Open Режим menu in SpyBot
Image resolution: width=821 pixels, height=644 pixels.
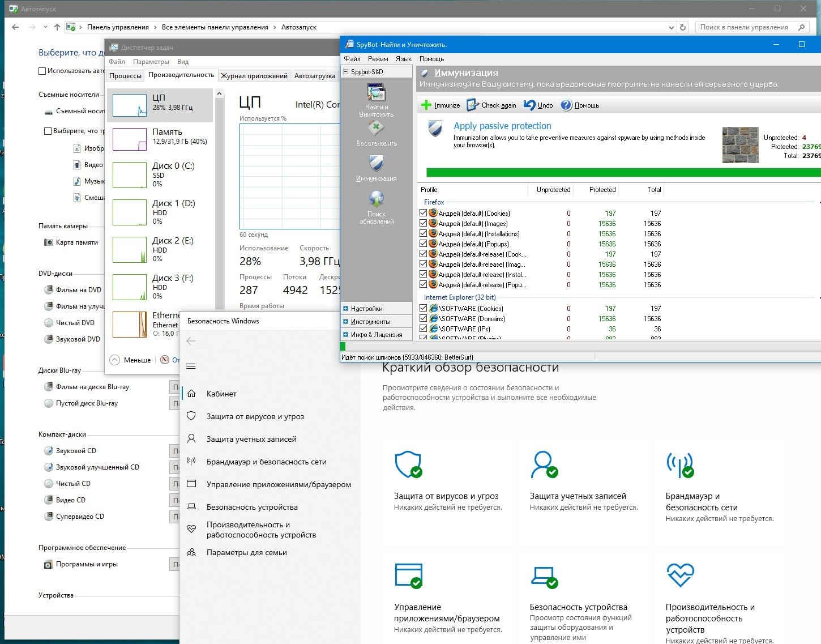[x=378, y=59]
